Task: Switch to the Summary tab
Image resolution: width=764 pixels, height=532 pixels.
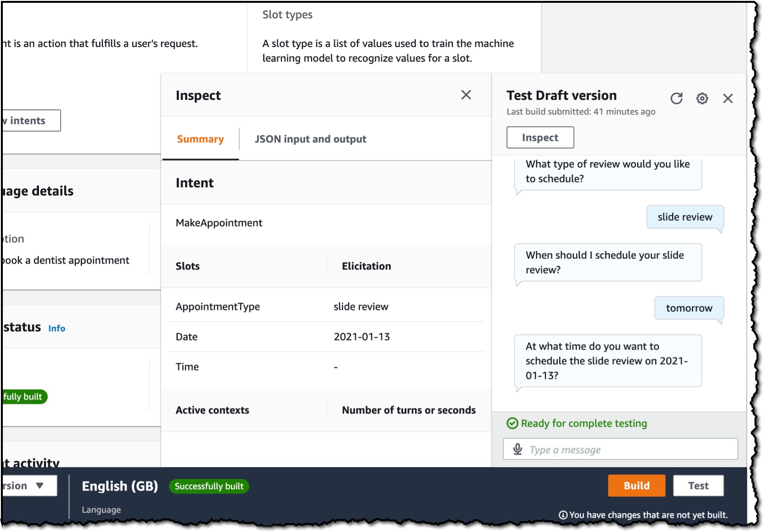Action: point(200,139)
